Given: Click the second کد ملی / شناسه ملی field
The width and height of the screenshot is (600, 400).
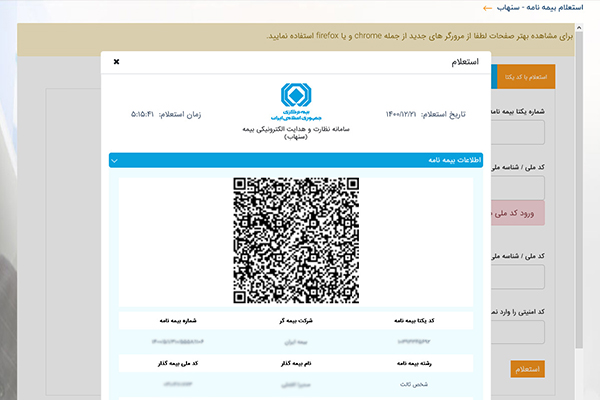Looking at the screenshot, I should click(x=518, y=277).
